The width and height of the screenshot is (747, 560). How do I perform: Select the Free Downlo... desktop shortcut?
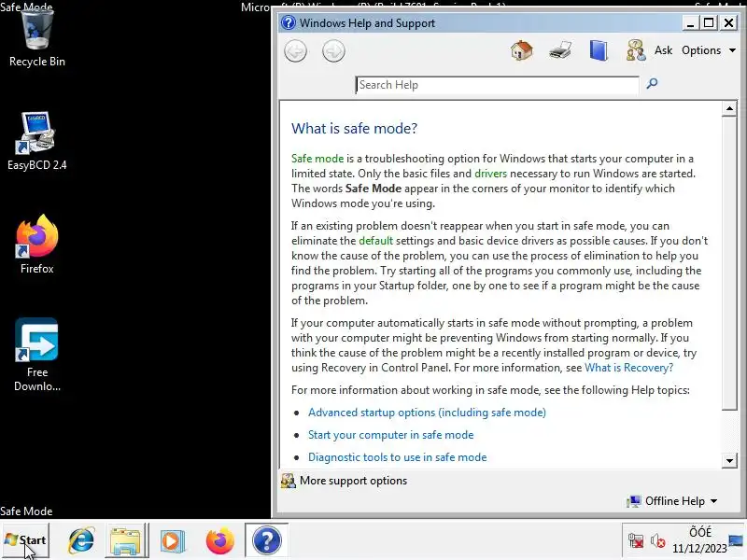pos(37,355)
